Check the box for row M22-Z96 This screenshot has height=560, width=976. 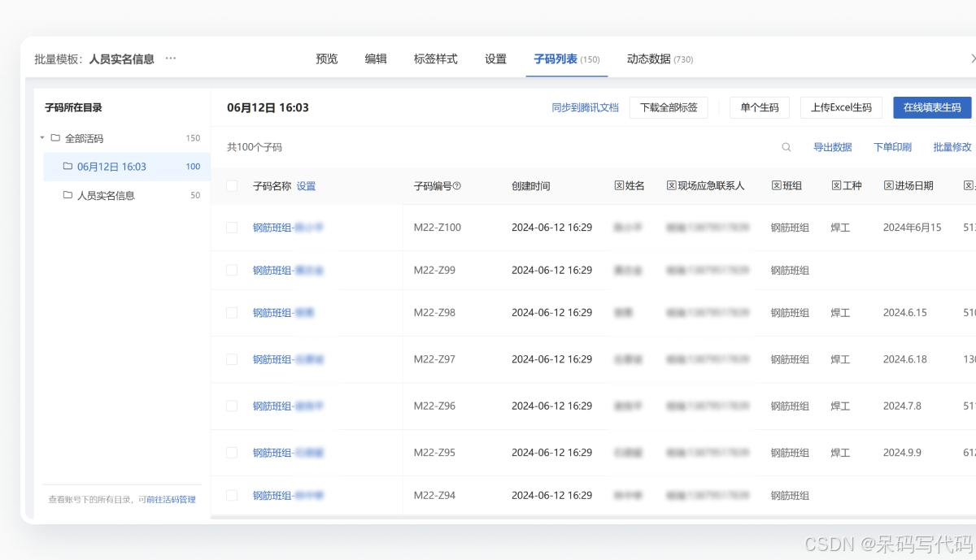pos(232,406)
